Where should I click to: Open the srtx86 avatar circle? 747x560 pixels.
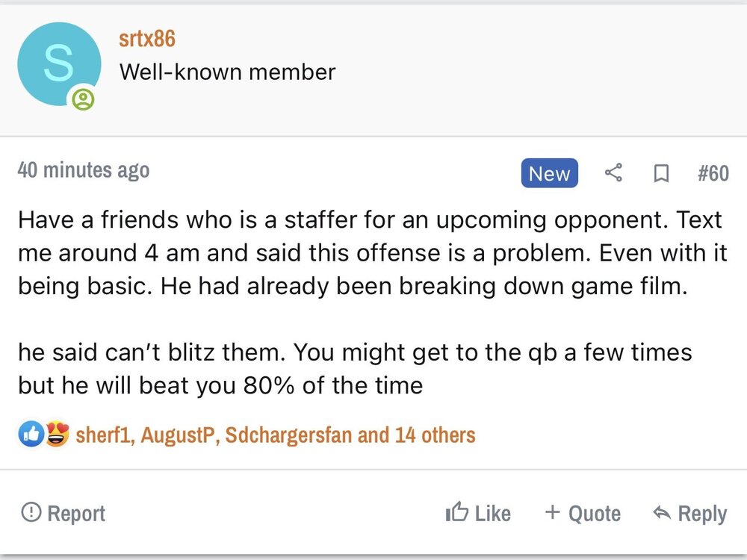pos(58,64)
